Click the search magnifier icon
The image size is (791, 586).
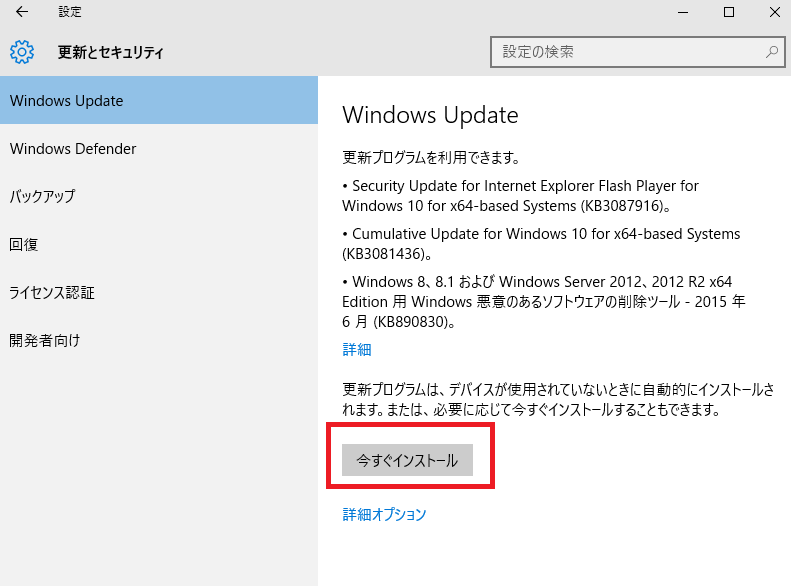[x=771, y=51]
